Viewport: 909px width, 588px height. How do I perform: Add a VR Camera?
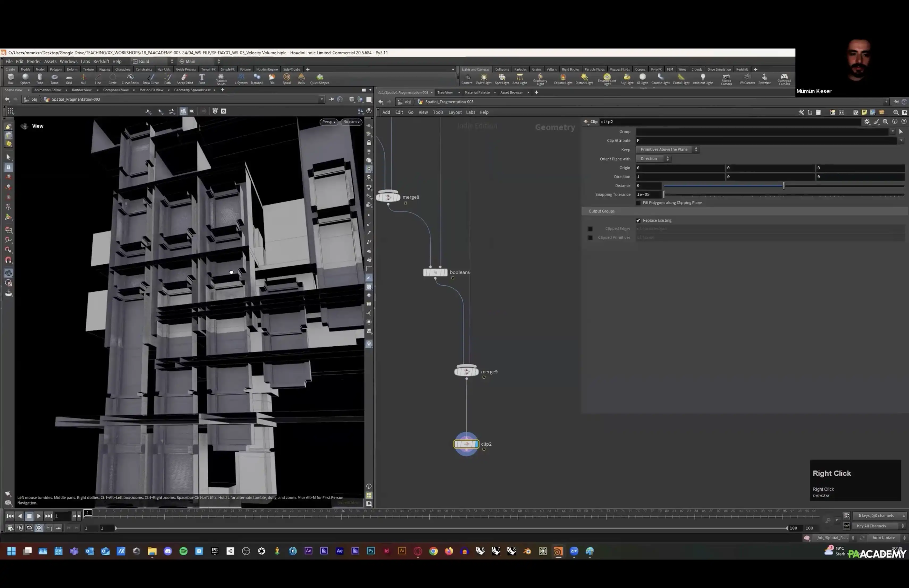coord(747,79)
